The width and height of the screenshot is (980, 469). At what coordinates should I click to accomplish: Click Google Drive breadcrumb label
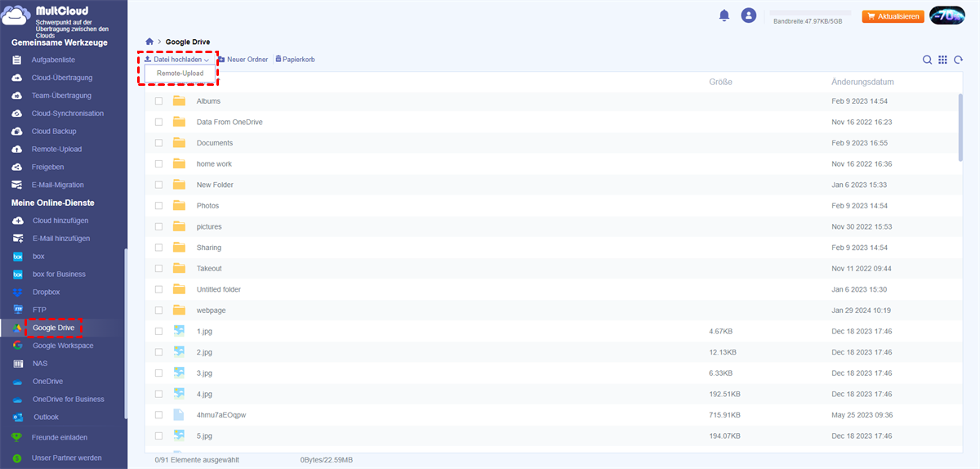188,41
